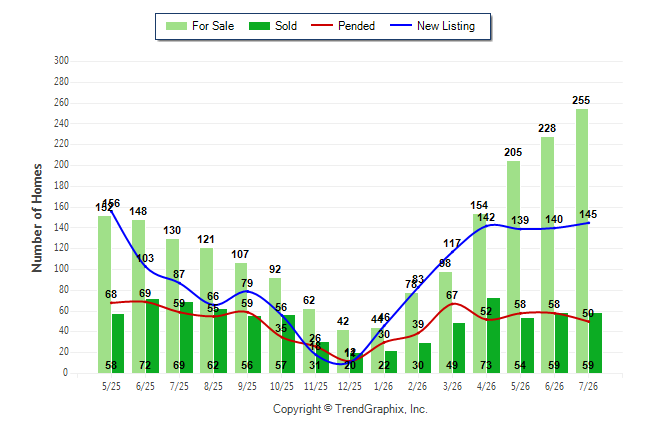This screenshot has height=434, width=646.
Task: Click the 5/26 For Sale bar labeled 205
Action: (513, 267)
